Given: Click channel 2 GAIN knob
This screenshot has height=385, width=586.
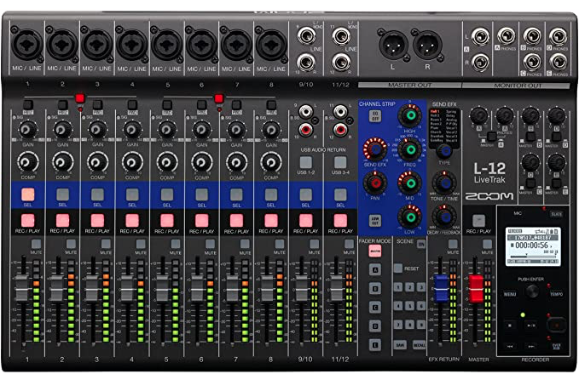Looking at the screenshot, I should [x=62, y=130].
